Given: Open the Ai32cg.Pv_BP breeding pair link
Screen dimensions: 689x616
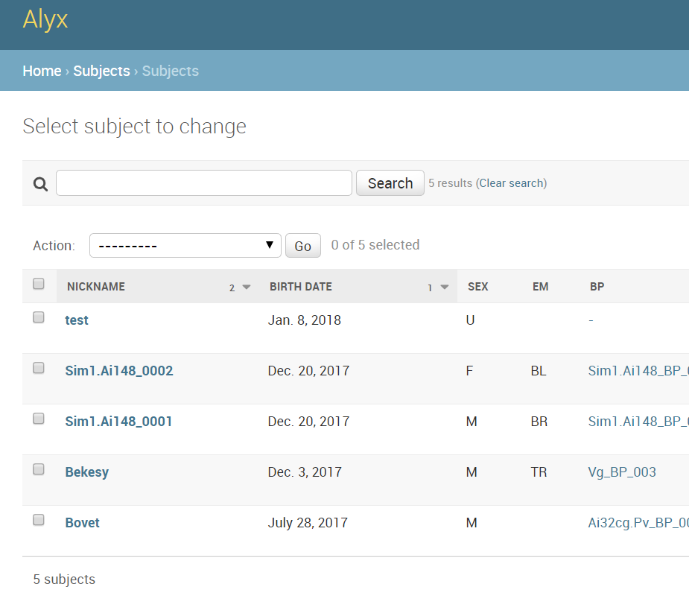Looking at the screenshot, I should pyautogui.click(x=638, y=522).
